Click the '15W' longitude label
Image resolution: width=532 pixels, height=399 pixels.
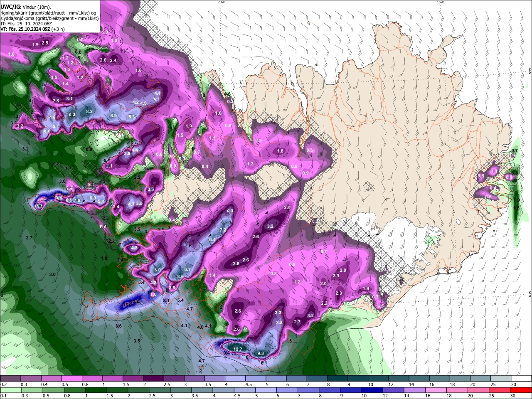pyautogui.click(x=440, y=2)
